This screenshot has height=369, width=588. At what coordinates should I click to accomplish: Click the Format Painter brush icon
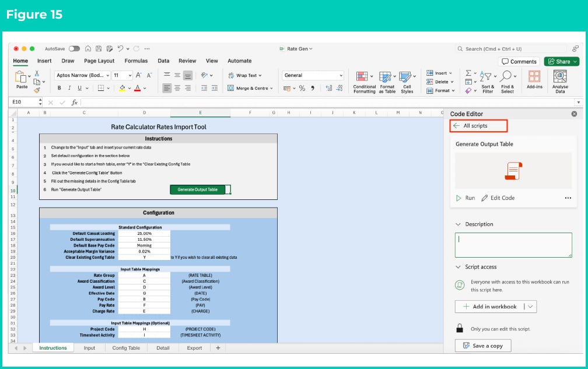tap(37, 90)
